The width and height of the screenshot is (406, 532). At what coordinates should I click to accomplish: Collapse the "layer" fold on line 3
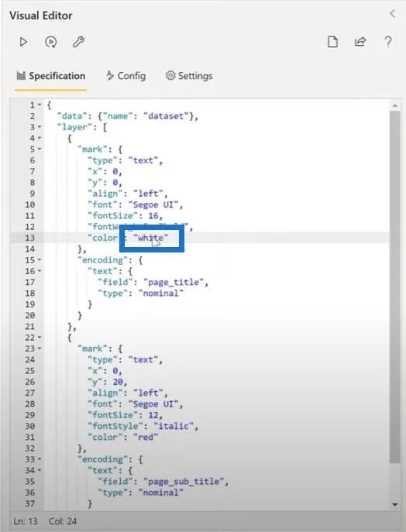[40, 127]
